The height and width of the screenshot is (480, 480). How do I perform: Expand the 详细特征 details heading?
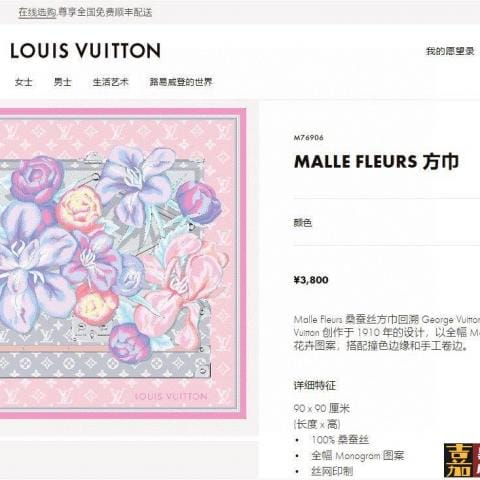click(x=315, y=385)
